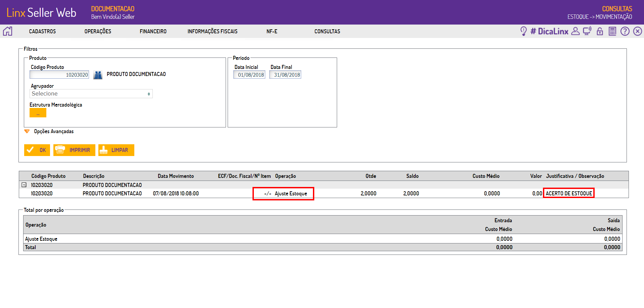
Task: Open the remote support monitor icon
Action: (587, 31)
